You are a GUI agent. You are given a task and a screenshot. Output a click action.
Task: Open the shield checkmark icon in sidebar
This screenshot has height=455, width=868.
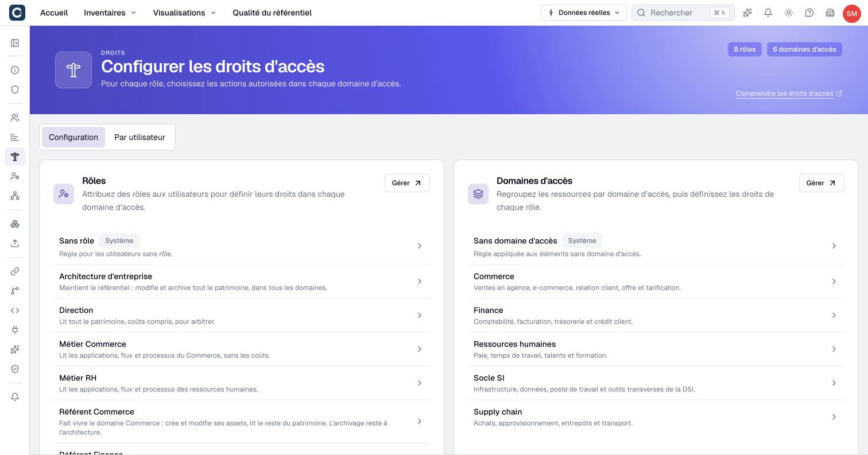(x=15, y=369)
